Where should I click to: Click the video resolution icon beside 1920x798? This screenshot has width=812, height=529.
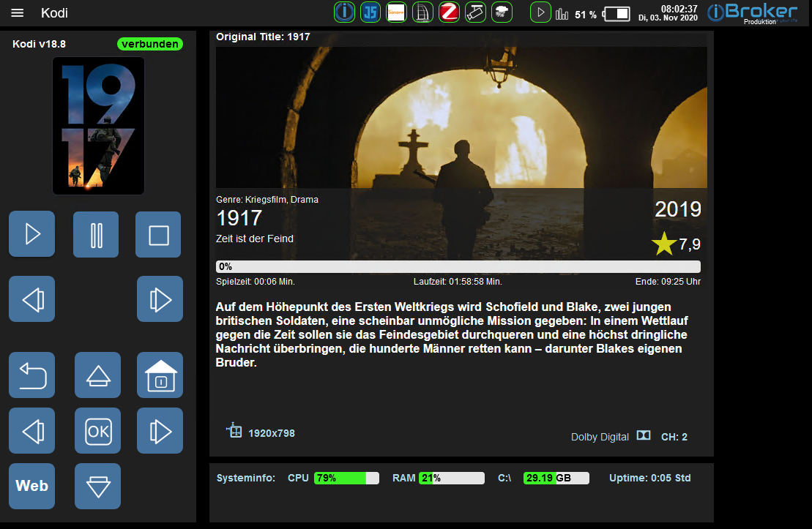click(234, 430)
